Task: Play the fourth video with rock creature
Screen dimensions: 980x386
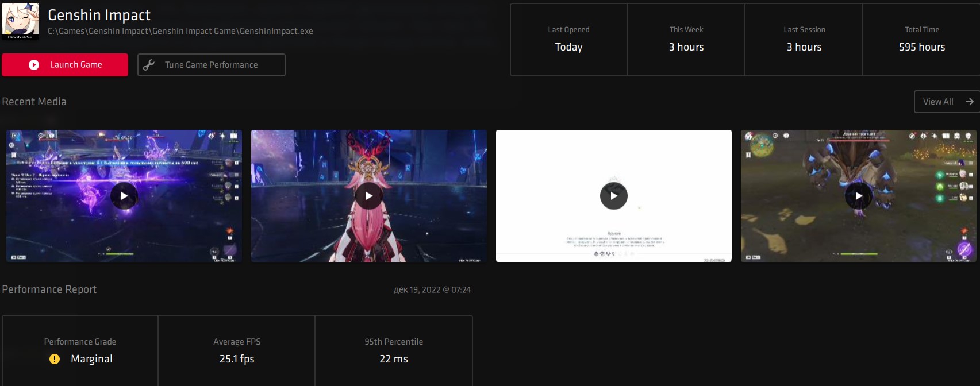Action: [x=859, y=196]
